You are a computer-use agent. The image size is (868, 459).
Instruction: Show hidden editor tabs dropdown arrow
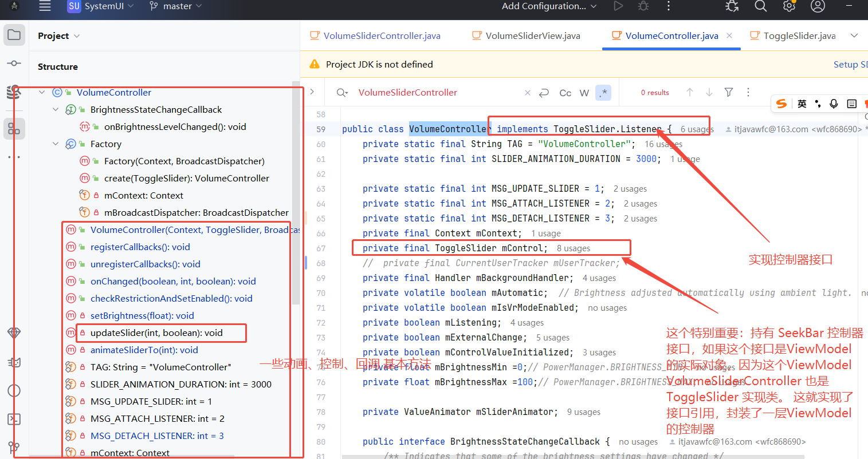tap(854, 35)
